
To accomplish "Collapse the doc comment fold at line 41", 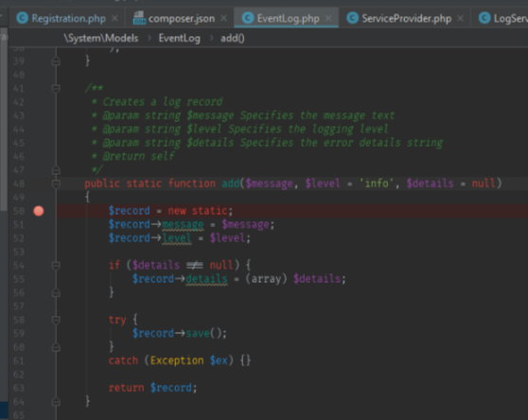I will coord(56,89).
